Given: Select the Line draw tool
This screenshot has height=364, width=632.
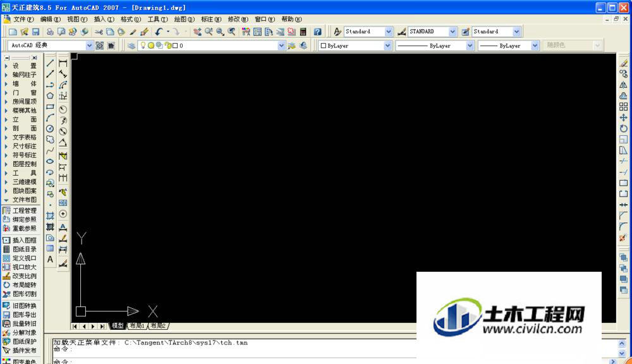Looking at the screenshot, I should pos(50,63).
